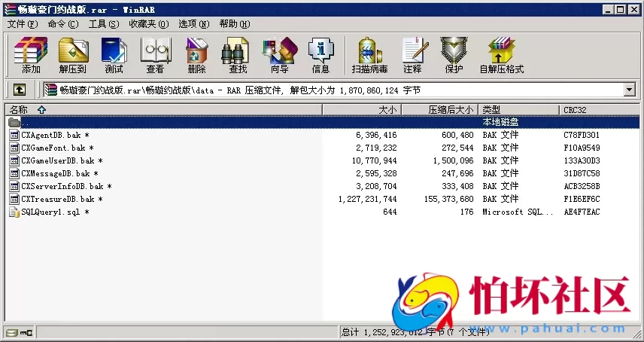Click the CXGameFont.bak file icon

coord(14,148)
